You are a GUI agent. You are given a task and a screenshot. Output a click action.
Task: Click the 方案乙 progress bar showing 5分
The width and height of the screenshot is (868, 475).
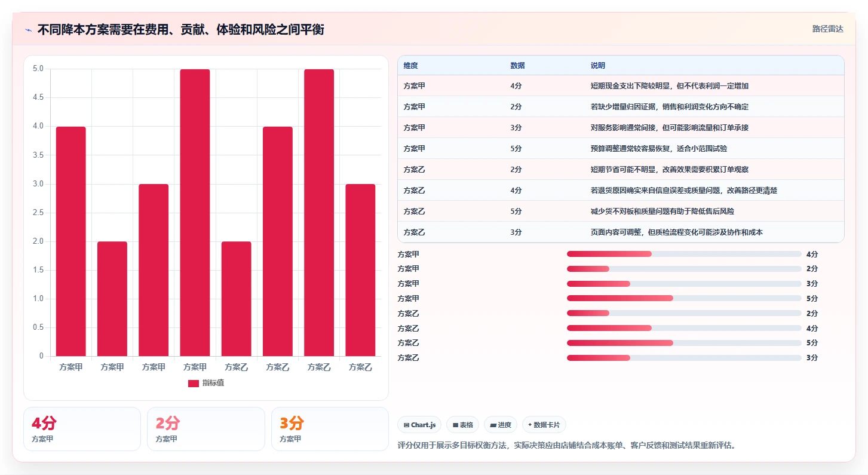pos(684,343)
